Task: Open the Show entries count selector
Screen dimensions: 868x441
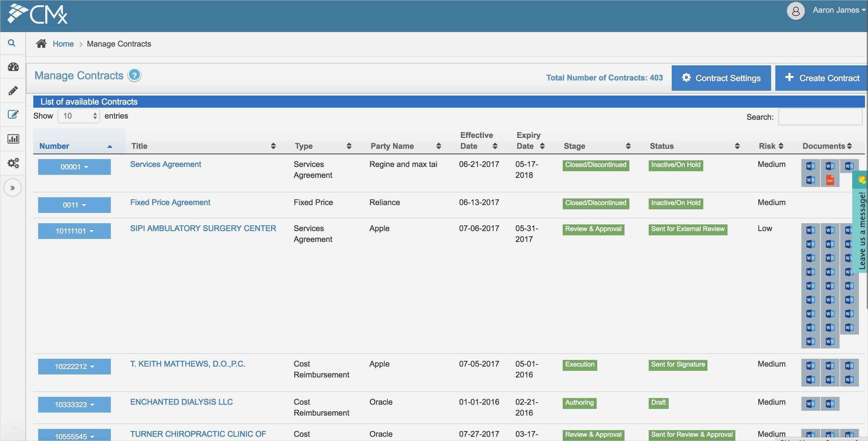Action: pyautogui.click(x=78, y=116)
